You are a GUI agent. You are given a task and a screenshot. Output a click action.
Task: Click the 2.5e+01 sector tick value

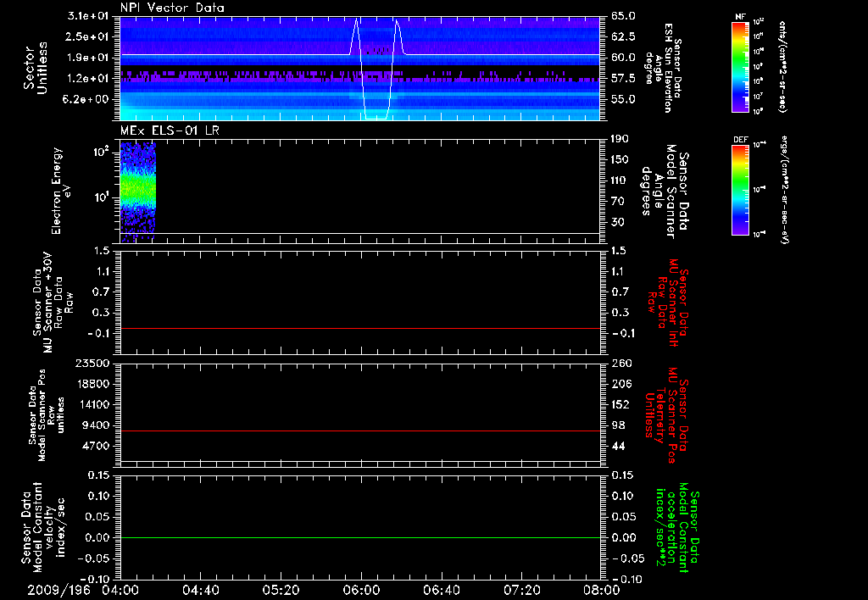88,36
